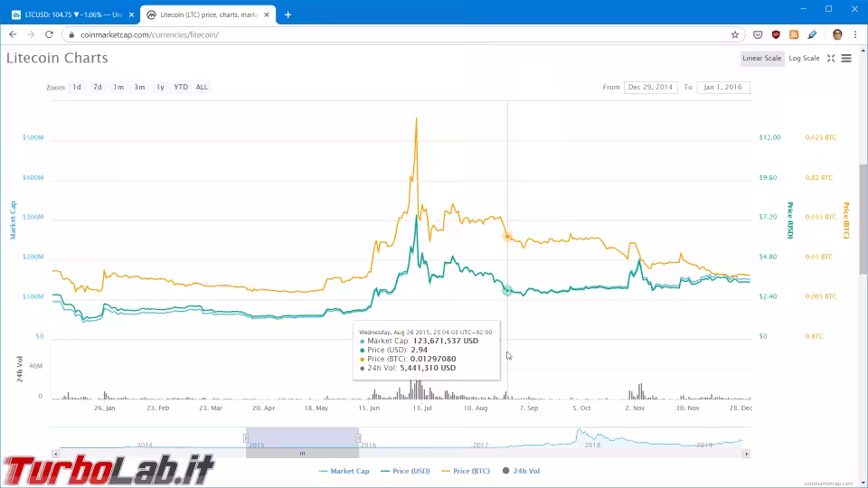
Task: Click the tooltip Market Cap 123,671,537 USD value
Action: tap(446, 341)
